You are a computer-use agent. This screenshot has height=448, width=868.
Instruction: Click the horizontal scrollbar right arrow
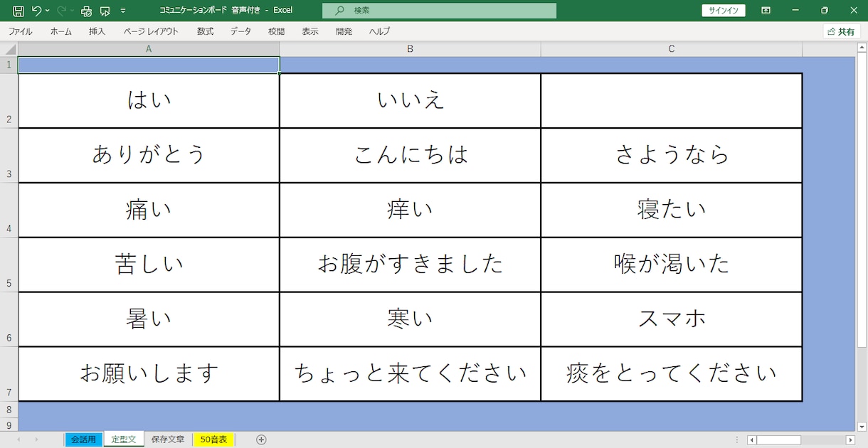click(850, 439)
